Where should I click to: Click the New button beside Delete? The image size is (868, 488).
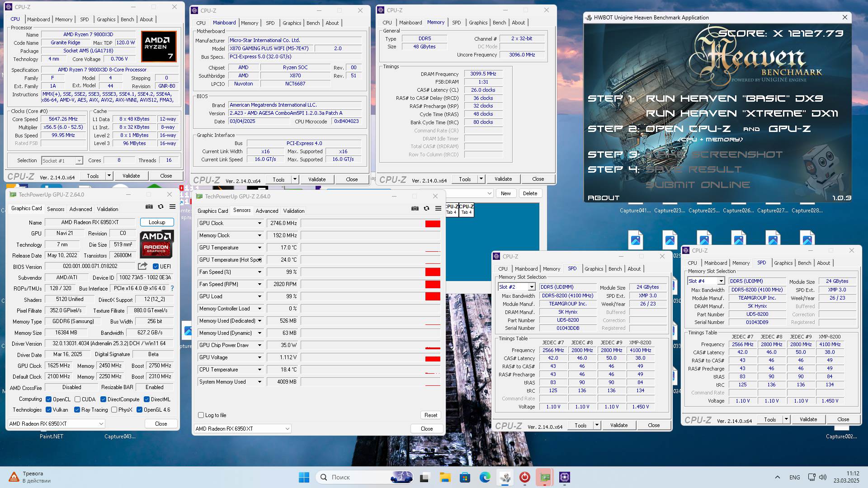(x=506, y=193)
